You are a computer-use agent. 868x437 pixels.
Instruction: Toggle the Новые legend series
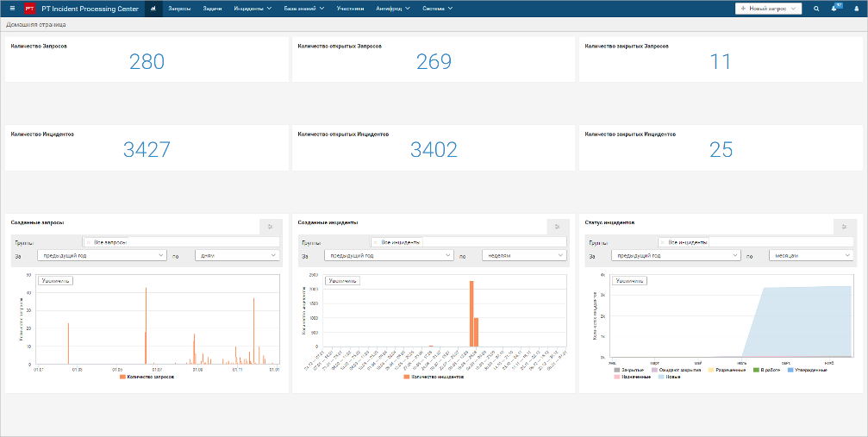click(671, 377)
